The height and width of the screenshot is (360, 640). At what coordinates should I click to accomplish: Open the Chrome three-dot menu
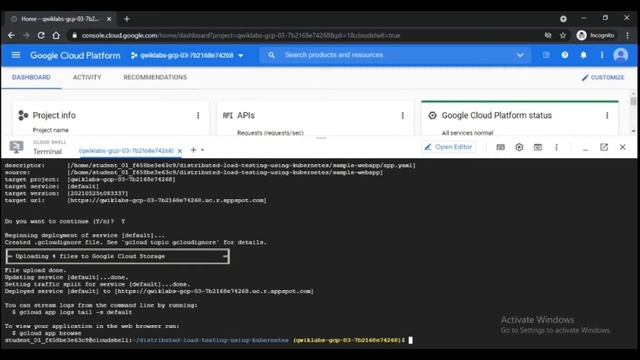tap(628, 36)
